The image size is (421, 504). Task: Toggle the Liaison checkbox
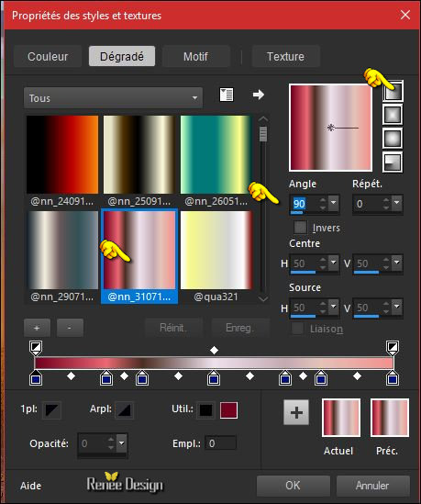(297, 329)
